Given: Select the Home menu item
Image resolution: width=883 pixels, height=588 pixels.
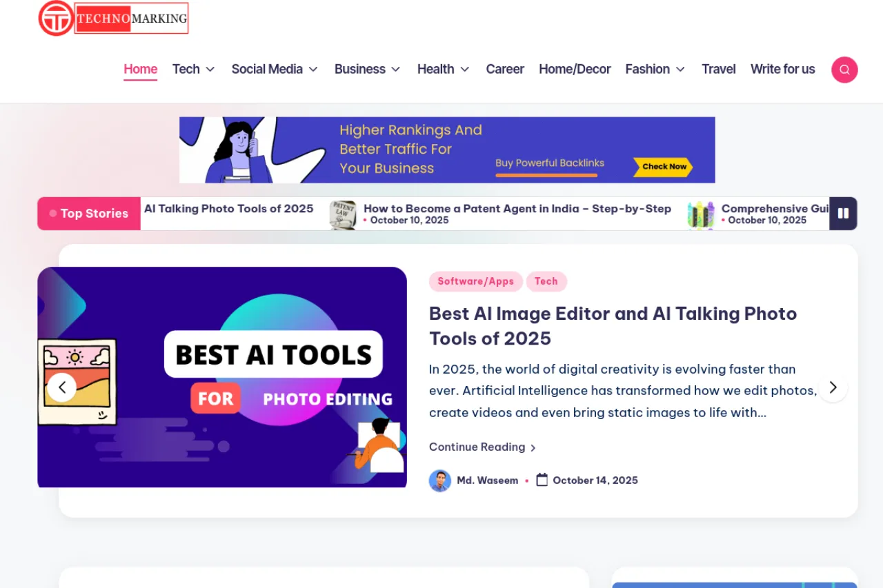Looking at the screenshot, I should [x=140, y=69].
